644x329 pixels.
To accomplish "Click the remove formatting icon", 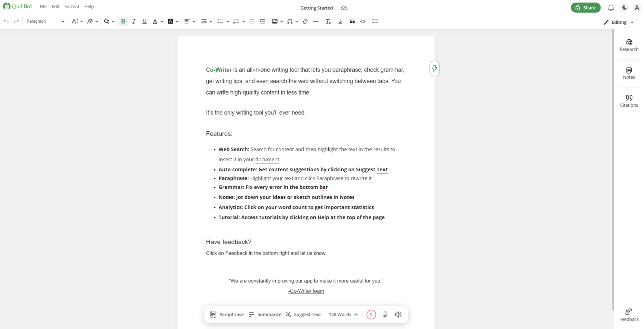I will (328, 21).
